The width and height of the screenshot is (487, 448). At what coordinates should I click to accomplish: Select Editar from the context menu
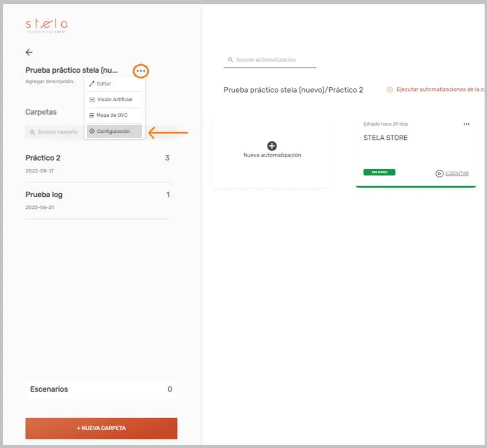104,84
